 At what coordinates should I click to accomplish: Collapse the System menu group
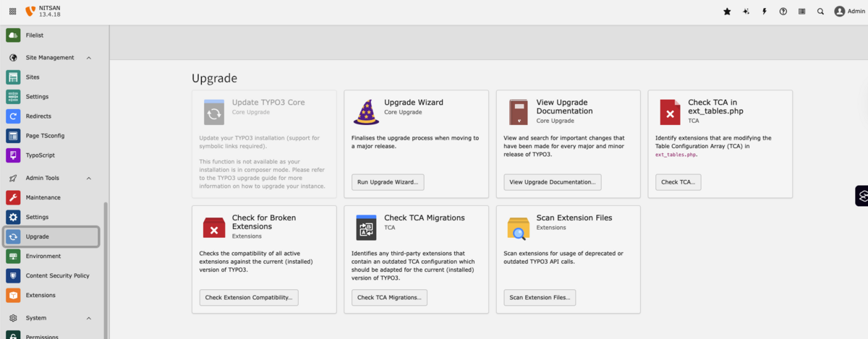point(89,318)
